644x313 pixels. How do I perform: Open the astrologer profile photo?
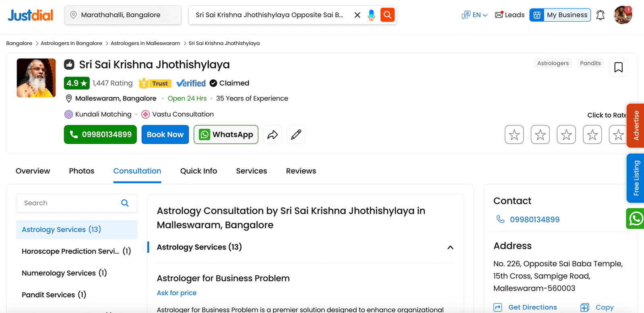coord(36,78)
